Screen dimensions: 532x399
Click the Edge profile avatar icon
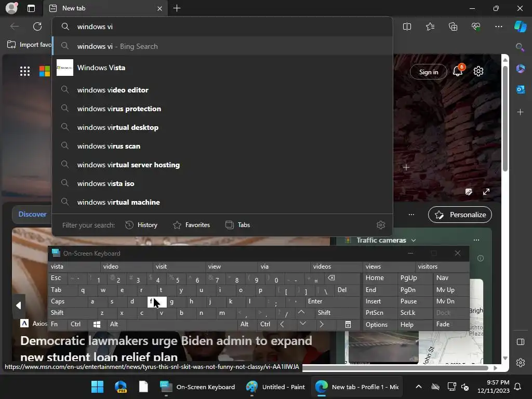11,8
